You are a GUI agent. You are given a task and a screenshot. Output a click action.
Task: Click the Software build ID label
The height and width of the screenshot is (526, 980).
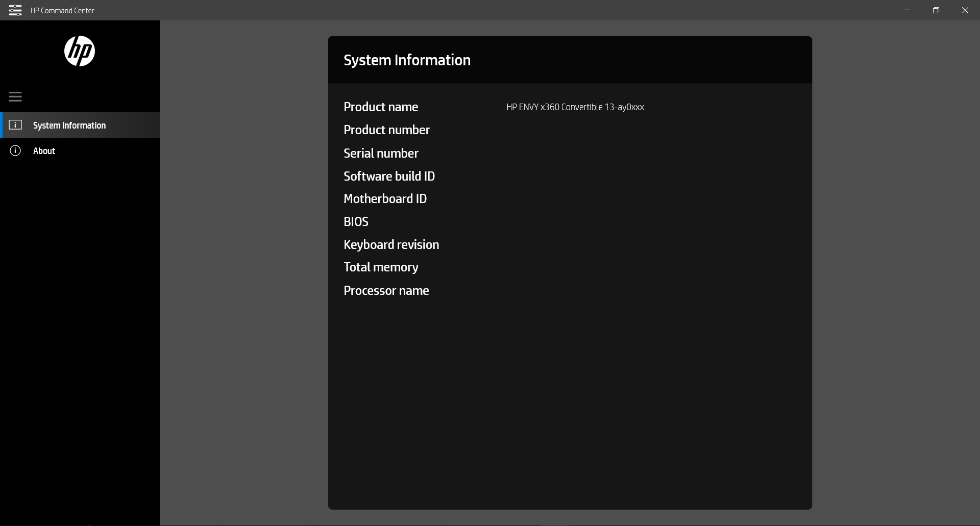tap(389, 176)
